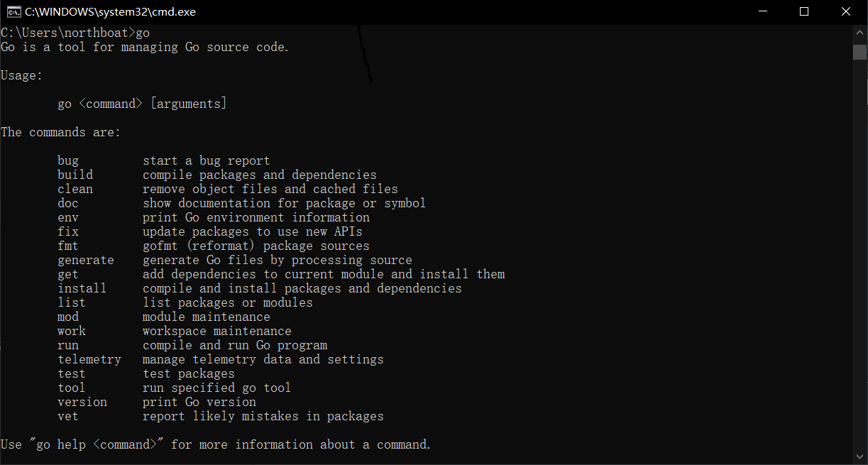Close the cmd.exe window

click(x=846, y=11)
